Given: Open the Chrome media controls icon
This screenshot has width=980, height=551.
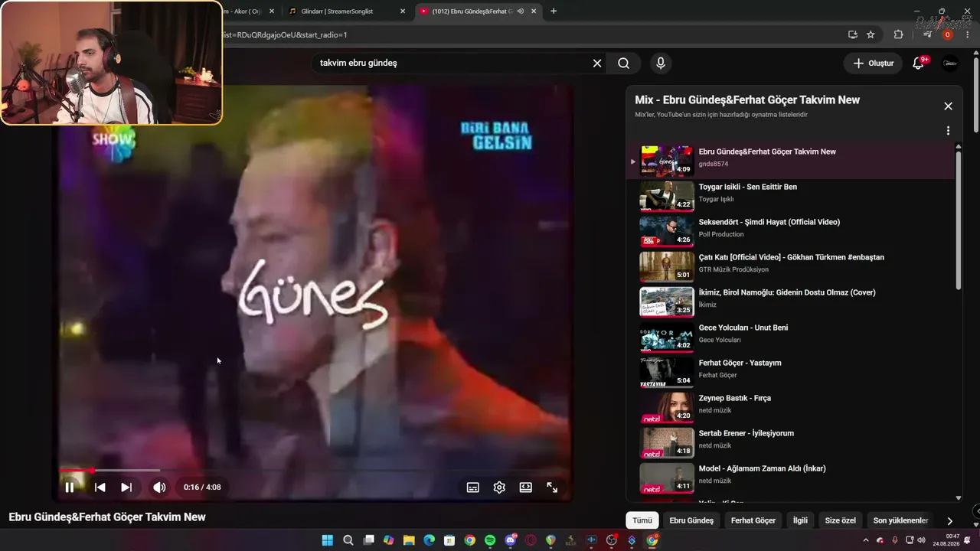Looking at the screenshot, I should coord(927,34).
